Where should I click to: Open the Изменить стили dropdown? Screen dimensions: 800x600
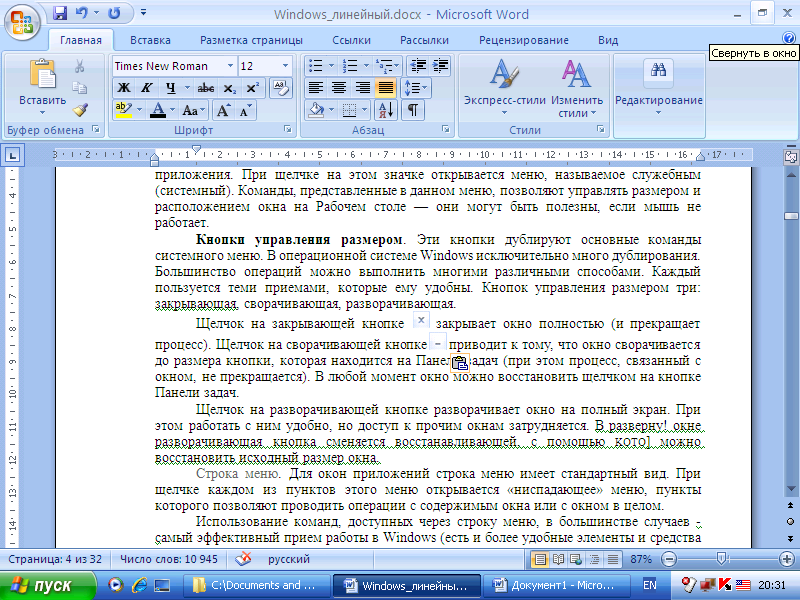tap(577, 88)
